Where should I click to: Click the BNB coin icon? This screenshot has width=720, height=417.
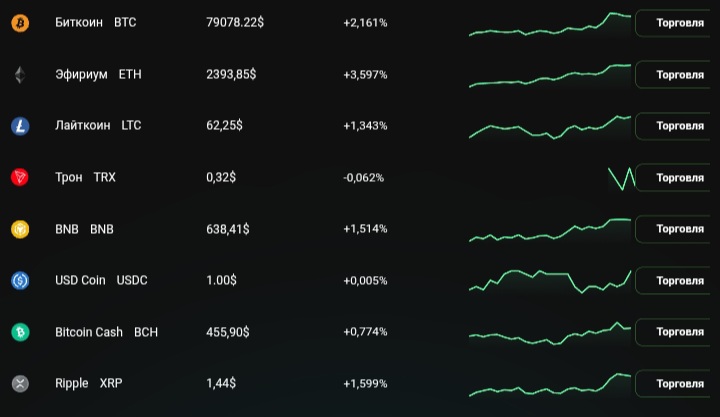click(x=20, y=229)
